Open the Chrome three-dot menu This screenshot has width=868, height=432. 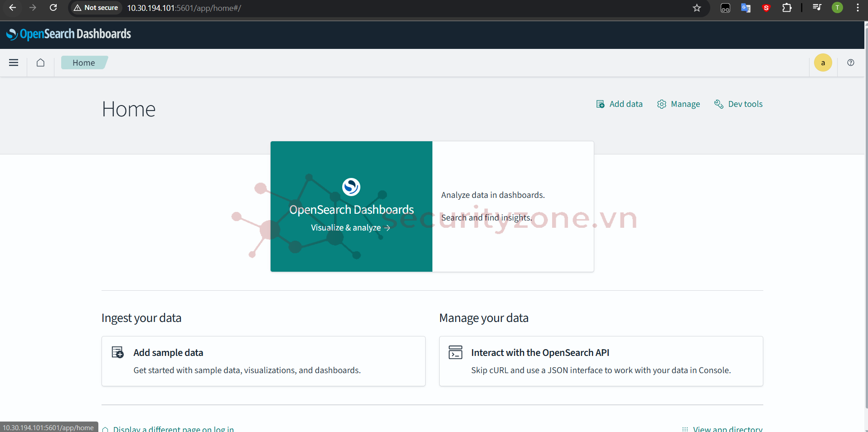click(x=858, y=8)
